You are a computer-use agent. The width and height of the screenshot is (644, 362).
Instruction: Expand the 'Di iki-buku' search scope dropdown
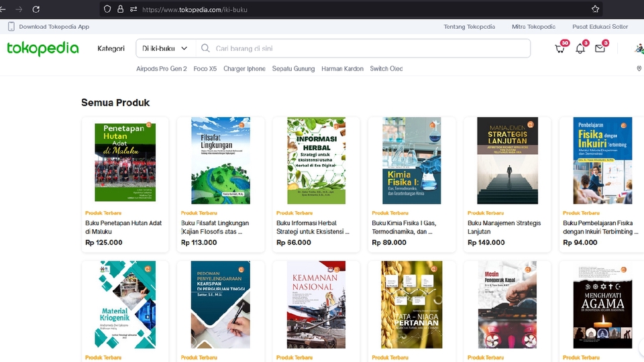165,48
